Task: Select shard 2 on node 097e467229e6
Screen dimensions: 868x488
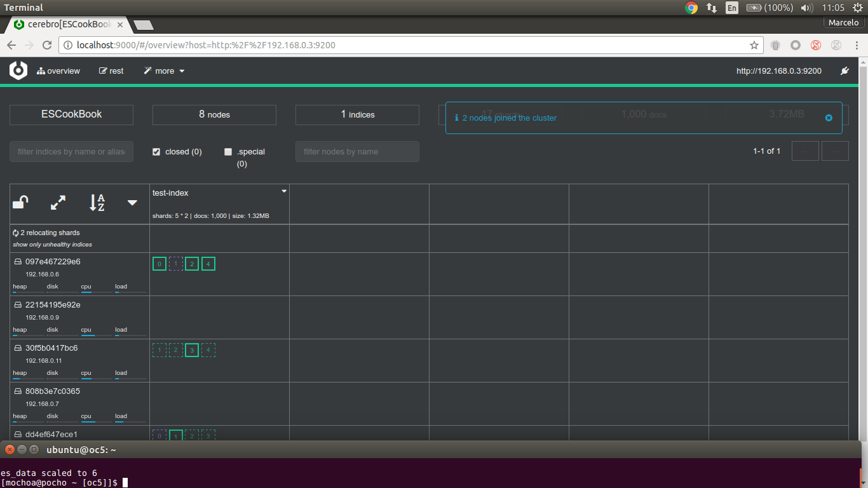Action: pos(192,264)
